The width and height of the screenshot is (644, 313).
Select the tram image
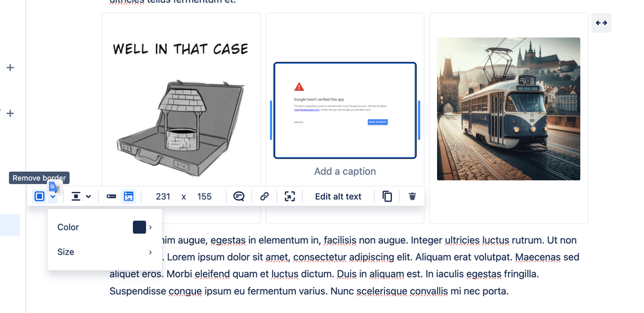[509, 109]
